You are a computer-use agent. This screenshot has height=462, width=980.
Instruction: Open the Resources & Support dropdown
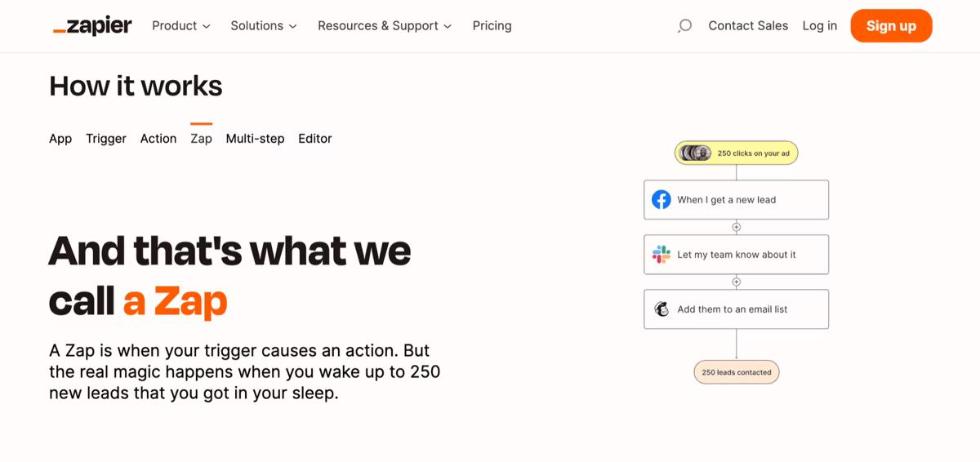point(385,26)
